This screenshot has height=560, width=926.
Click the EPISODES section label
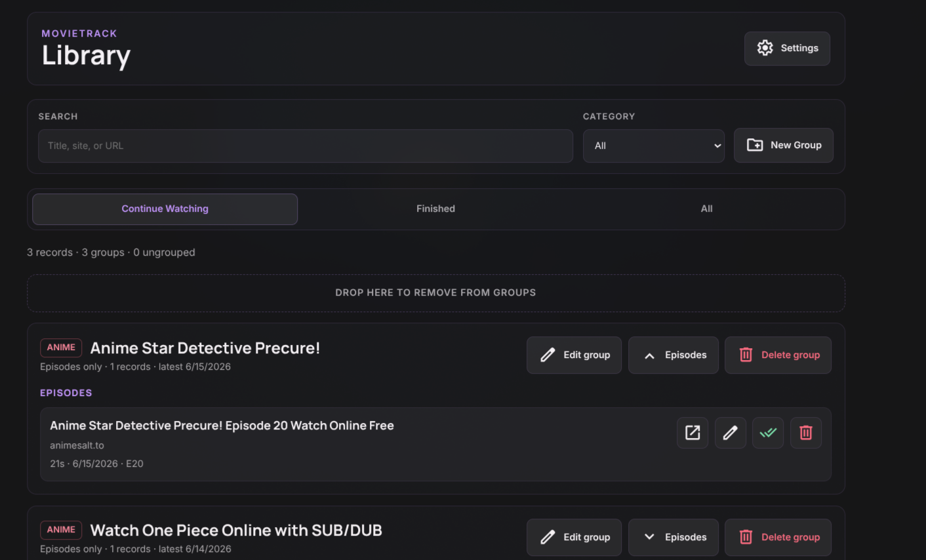point(66,393)
